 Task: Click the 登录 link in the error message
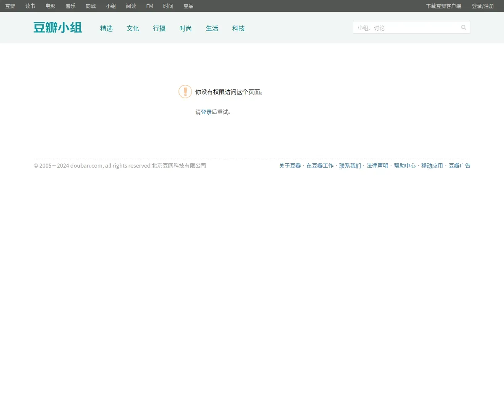[206, 112]
